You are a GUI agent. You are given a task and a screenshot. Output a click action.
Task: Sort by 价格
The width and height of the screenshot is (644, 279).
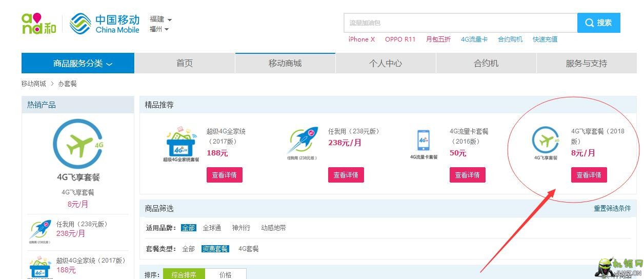tap(226, 274)
